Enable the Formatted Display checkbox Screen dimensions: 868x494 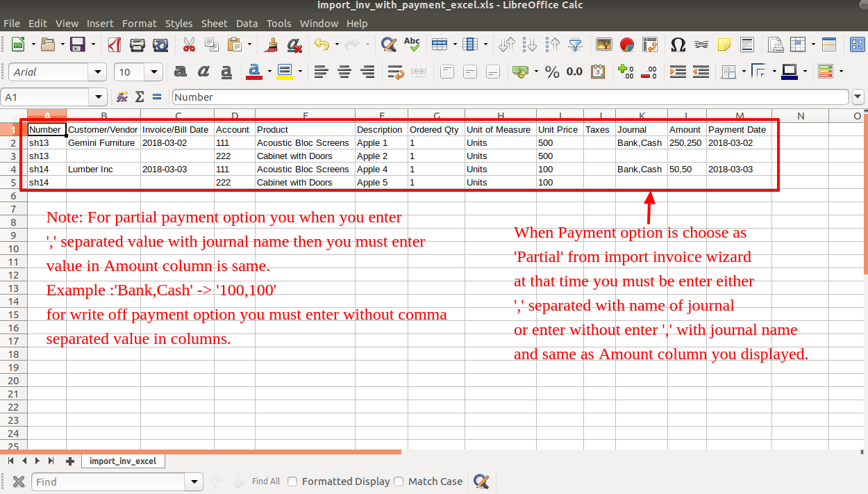292,481
